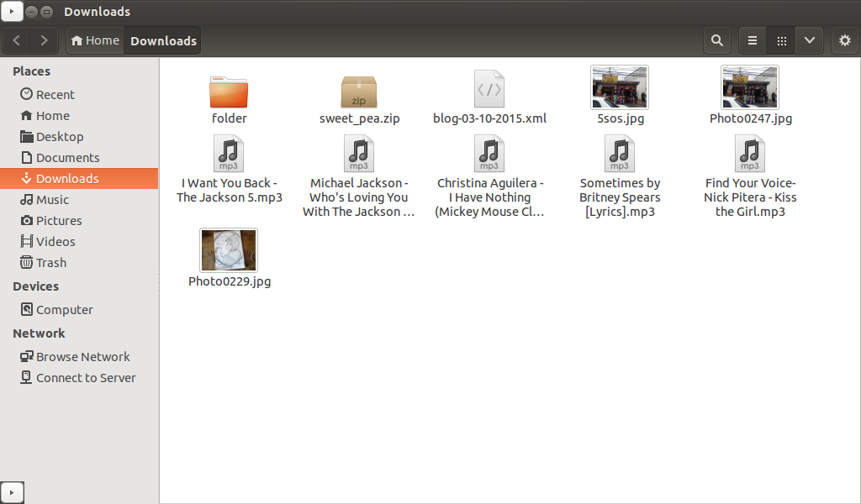Screen dimensions: 861x504
Task: Expand the view options chevron dropdown
Action: 809,40
